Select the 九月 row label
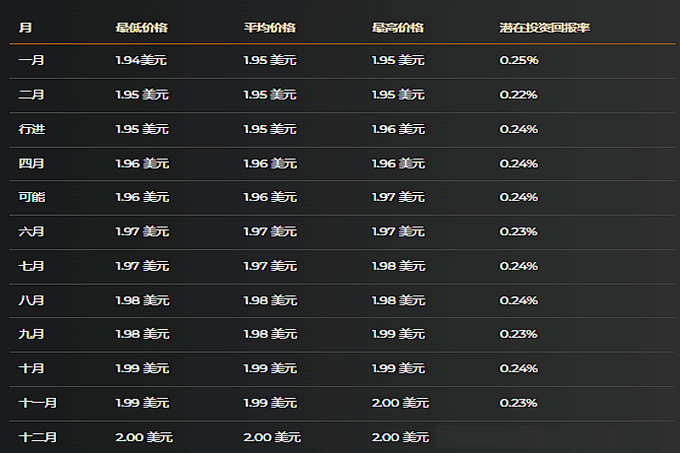Viewport: 680px width, 453px height. coord(31,334)
